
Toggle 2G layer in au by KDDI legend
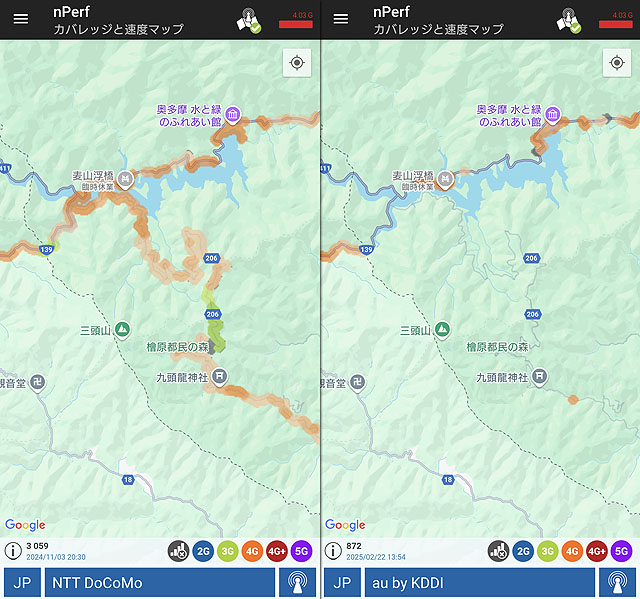(523, 551)
